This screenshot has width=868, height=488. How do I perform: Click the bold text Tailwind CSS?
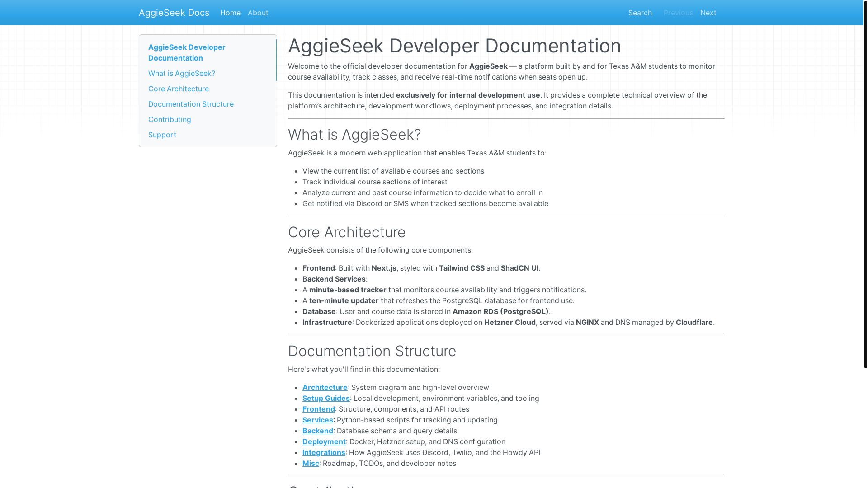coord(462,268)
